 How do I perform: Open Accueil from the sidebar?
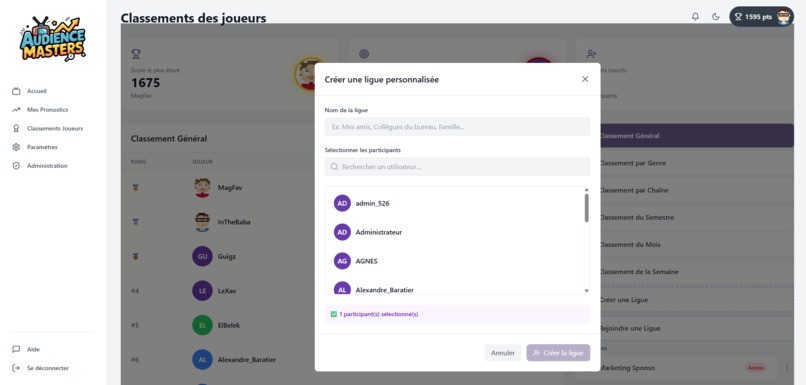pyautogui.click(x=36, y=91)
